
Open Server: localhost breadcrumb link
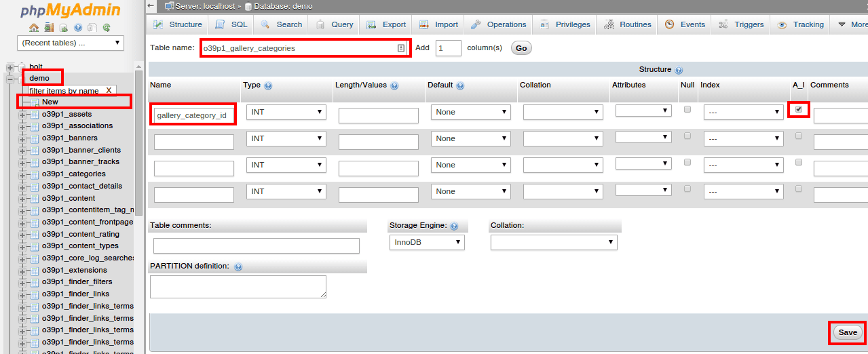[204, 6]
